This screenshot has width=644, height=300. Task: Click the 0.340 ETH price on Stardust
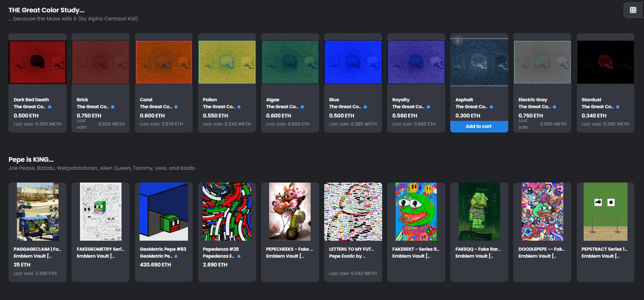click(594, 116)
